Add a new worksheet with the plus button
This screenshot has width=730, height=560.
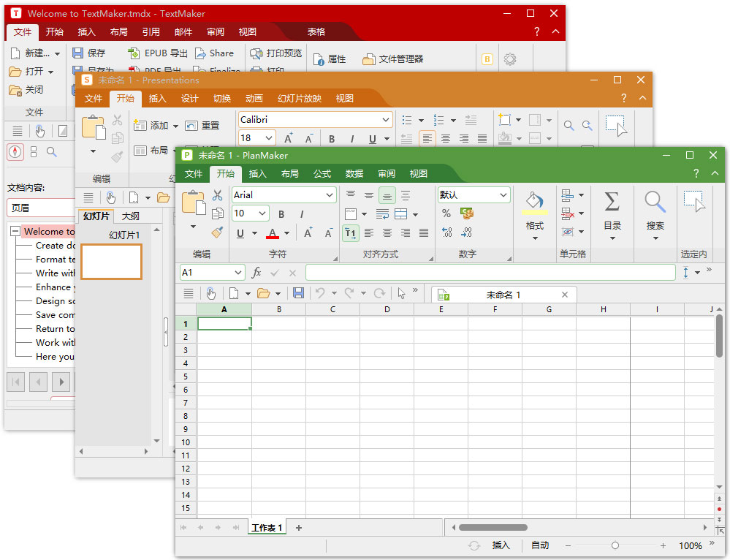[299, 527]
